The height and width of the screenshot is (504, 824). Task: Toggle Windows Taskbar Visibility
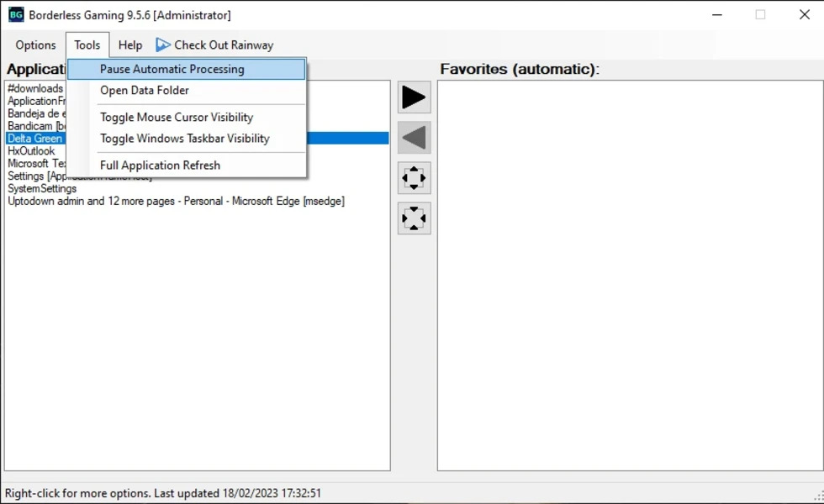pos(185,139)
